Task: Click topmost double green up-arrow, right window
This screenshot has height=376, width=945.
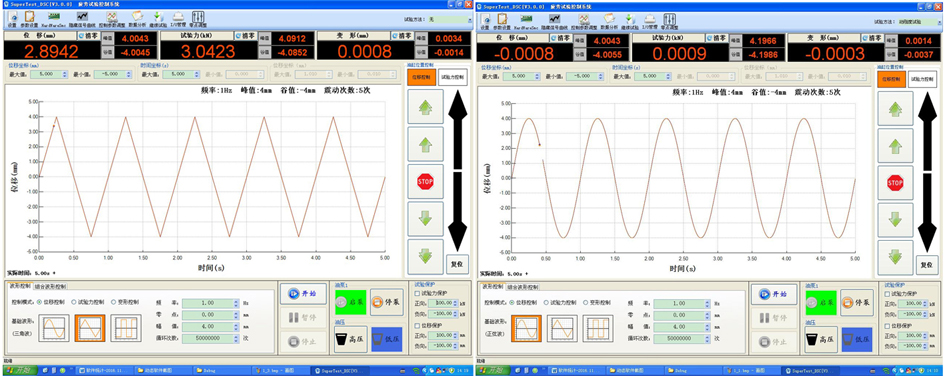Action: [x=895, y=108]
